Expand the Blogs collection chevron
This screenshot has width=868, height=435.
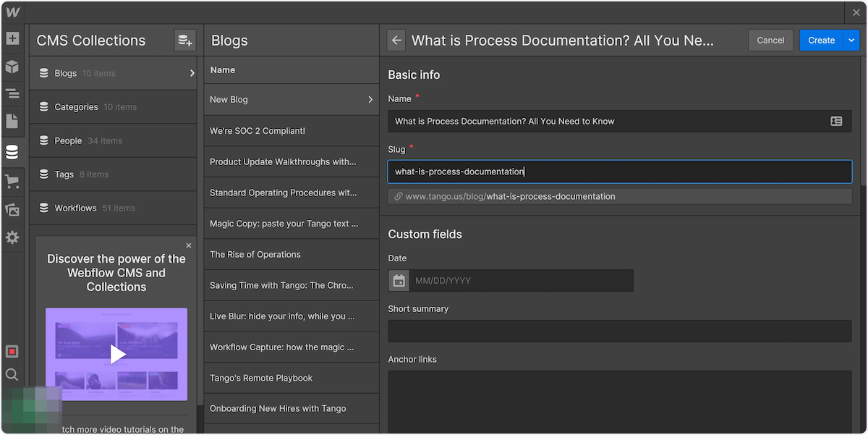click(x=192, y=73)
